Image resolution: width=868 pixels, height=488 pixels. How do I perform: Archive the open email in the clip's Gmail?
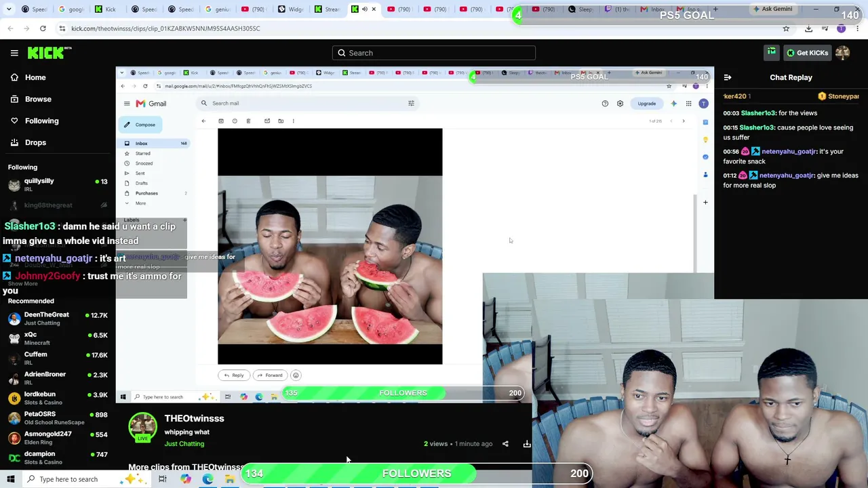pos(221,121)
